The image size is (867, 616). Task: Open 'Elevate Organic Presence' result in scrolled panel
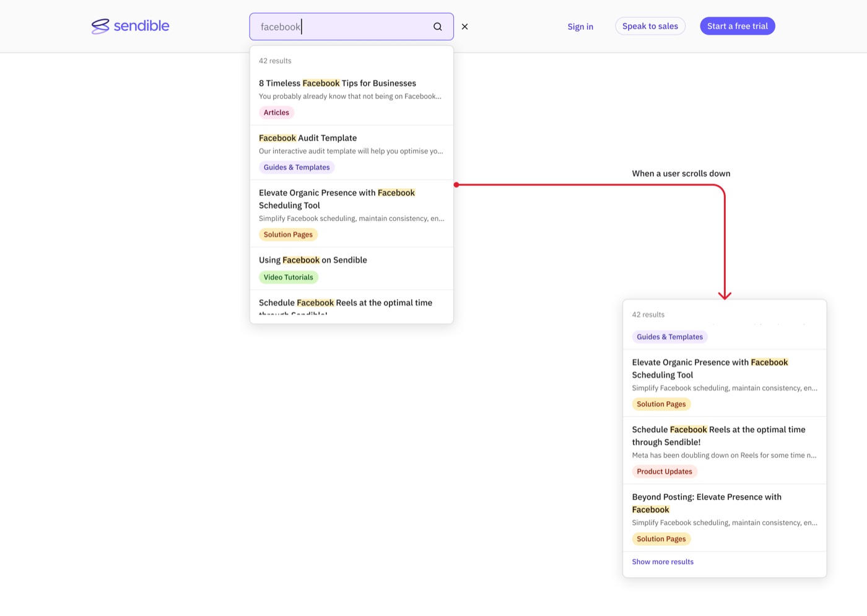point(710,368)
